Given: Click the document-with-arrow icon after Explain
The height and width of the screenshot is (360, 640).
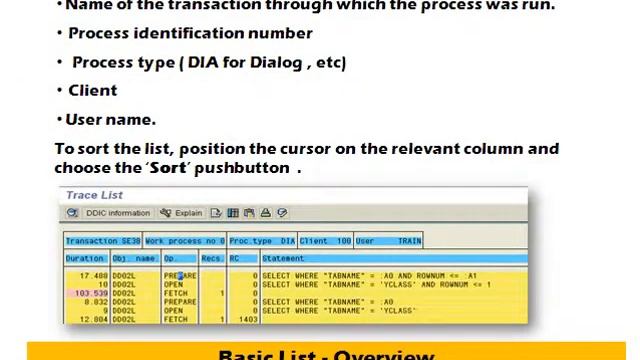Looking at the screenshot, I should [x=216, y=213].
